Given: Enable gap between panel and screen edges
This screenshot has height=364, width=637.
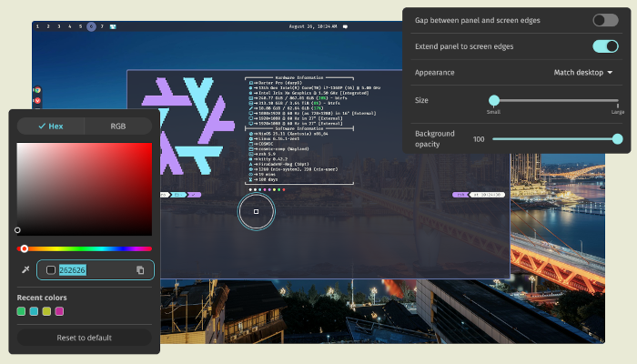Looking at the screenshot, I should click(605, 20).
